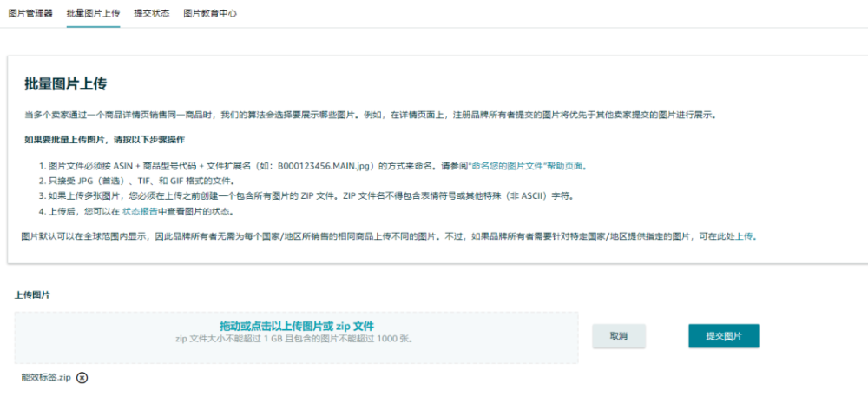Screen dimensions: 868x417
Task: Open the 图片教育中心 tab
Action: point(210,13)
